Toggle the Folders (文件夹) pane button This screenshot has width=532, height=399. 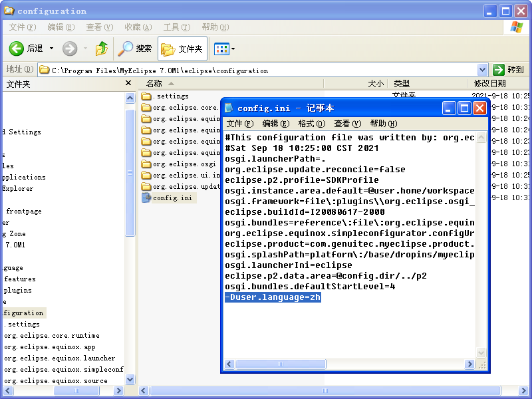[x=183, y=49]
